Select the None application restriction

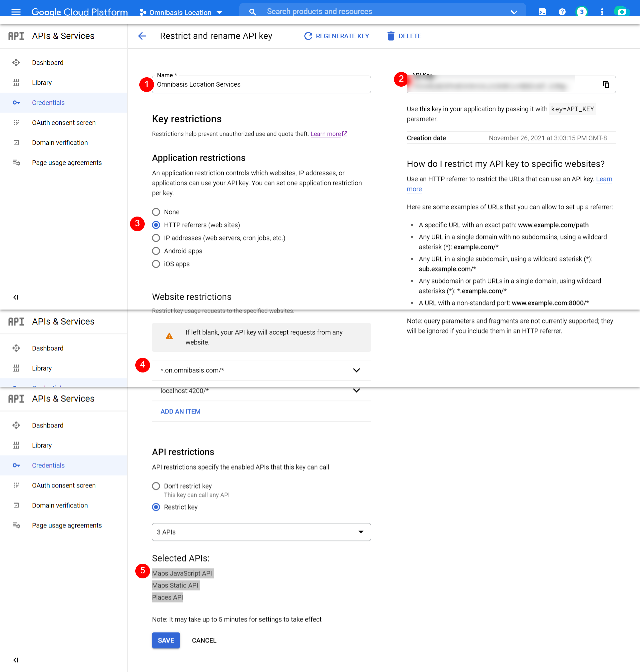pos(156,212)
